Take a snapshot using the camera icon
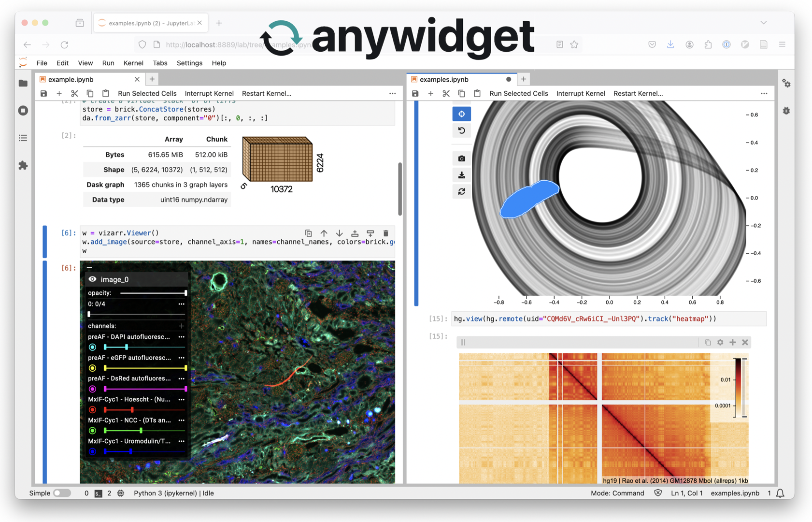 coord(461,158)
